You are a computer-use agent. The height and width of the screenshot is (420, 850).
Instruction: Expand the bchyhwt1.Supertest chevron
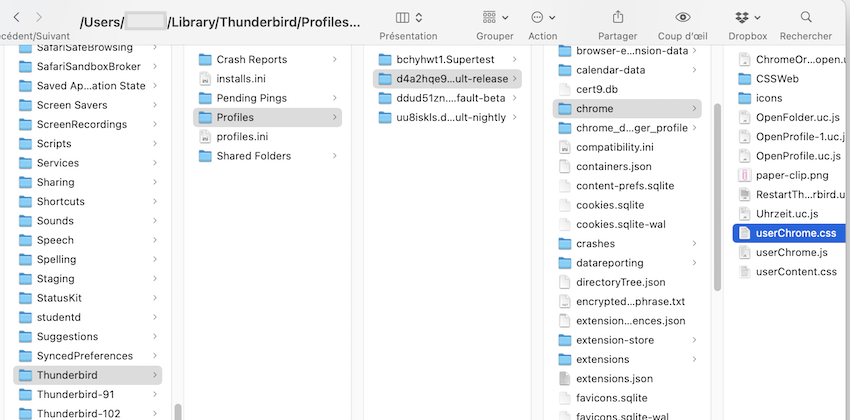pos(514,59)
